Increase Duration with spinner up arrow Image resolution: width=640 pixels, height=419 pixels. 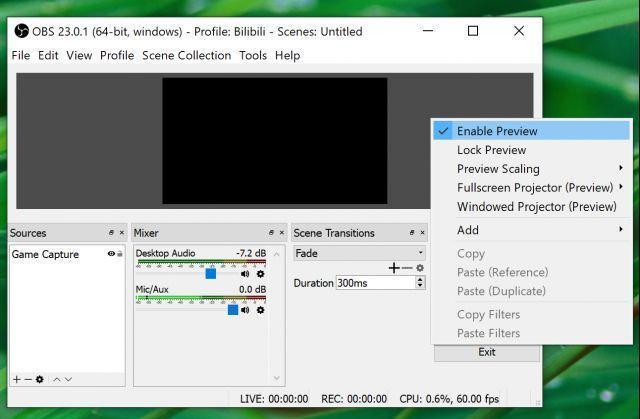[420, 279]
